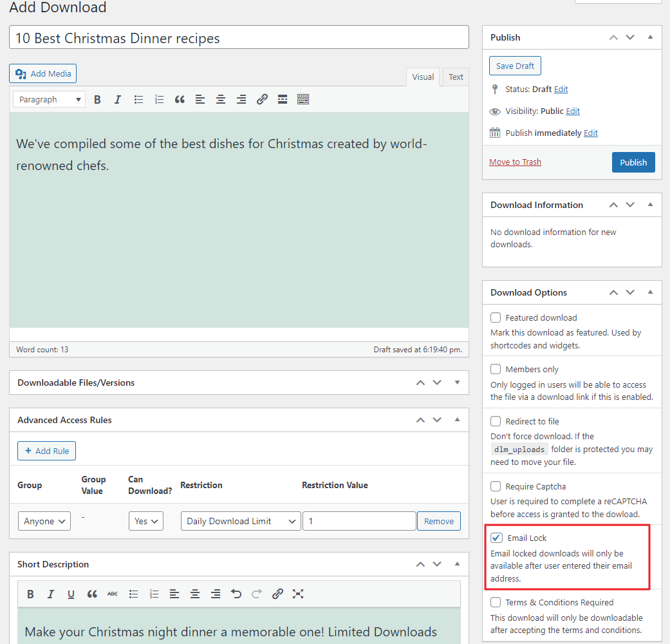This screenshot has height=644, width=670.
Task: Expand the Downloadable Files/Versions panel toggle
Action: pos(457,383)
